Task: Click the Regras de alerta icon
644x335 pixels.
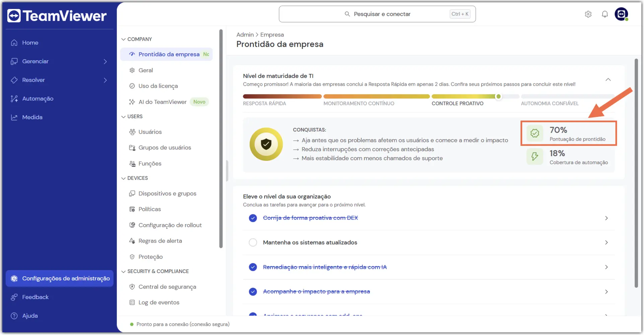Action: coord(132,241)
